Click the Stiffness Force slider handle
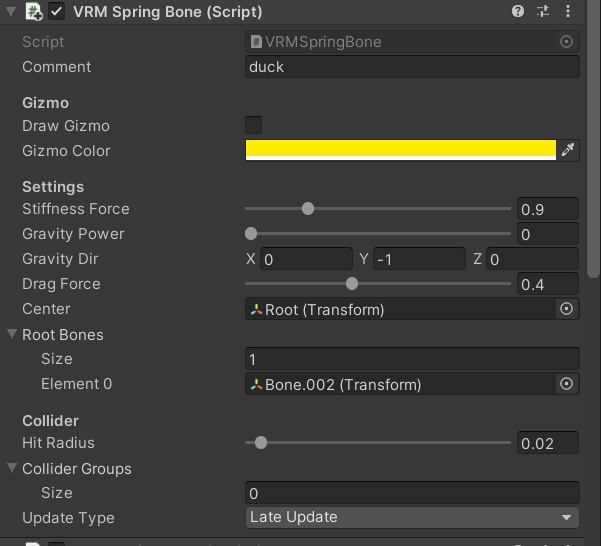This screenshot has height=546, width=601. 308,209
